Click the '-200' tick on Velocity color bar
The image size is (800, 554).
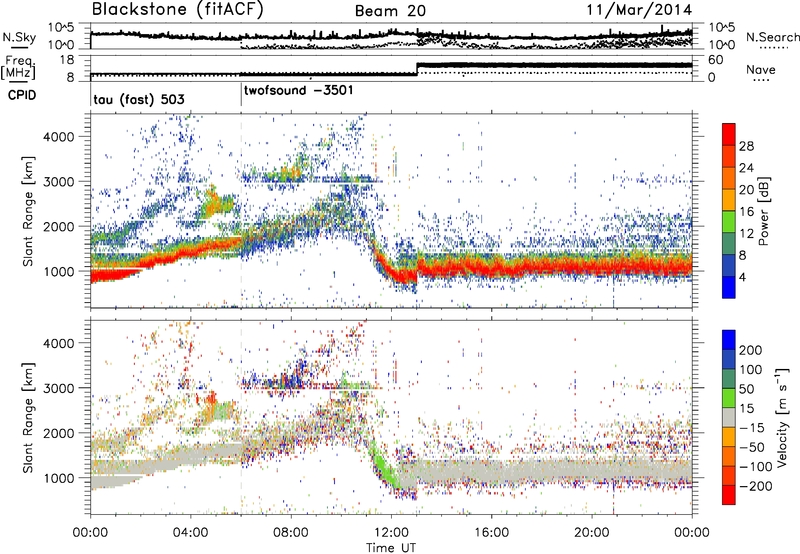[x=756, y=486]
